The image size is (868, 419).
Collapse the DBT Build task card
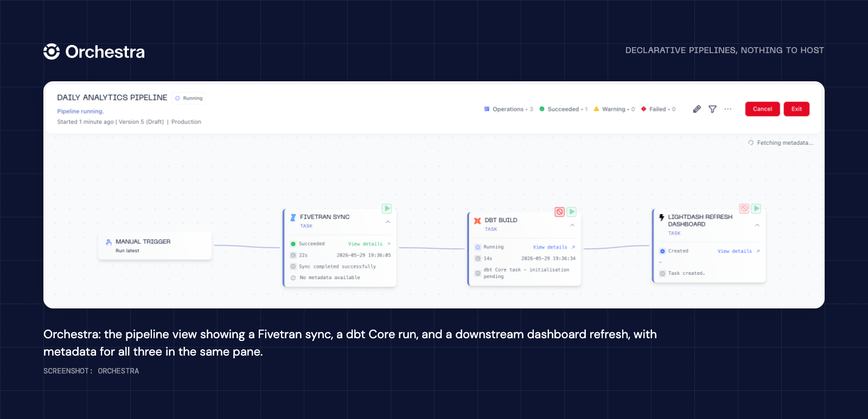pyautogui.click(x=572, y=225)
